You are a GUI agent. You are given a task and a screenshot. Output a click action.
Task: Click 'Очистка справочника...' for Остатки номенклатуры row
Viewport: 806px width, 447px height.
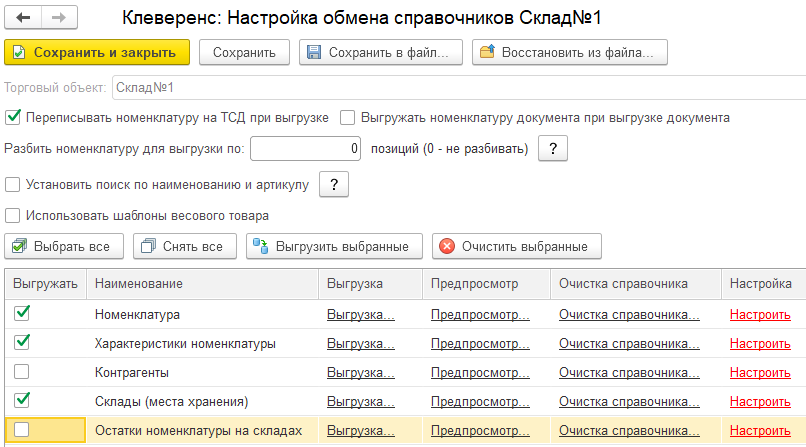point(629,431)
